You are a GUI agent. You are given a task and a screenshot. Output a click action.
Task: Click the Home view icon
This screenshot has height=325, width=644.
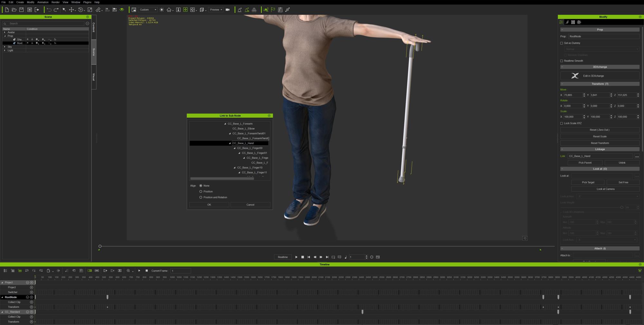169,10
